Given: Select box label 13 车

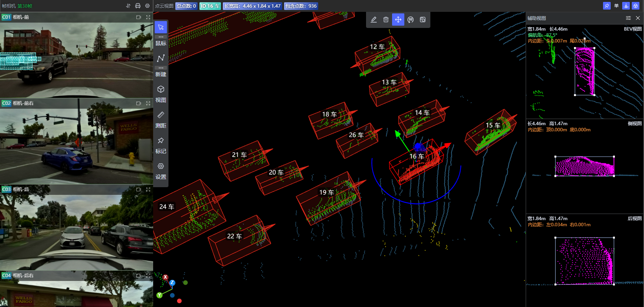Looking at the screenshot, I should pyautogui.click(x=389, y=82).
